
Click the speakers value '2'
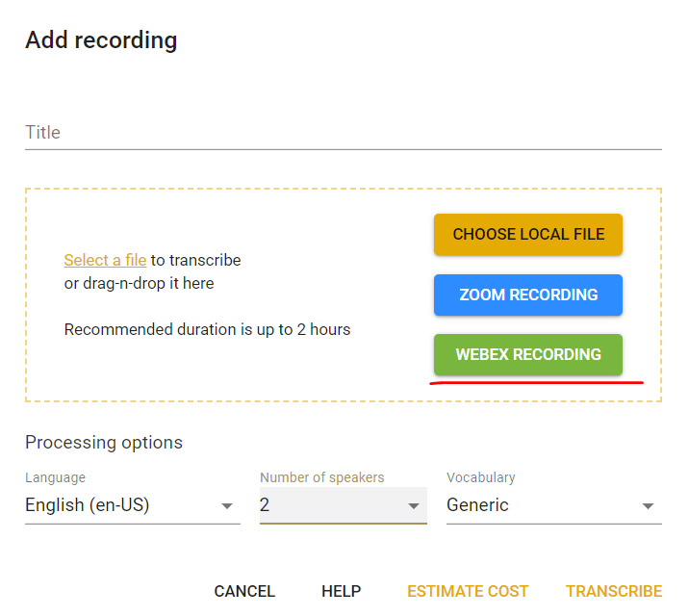pos(265,505)
